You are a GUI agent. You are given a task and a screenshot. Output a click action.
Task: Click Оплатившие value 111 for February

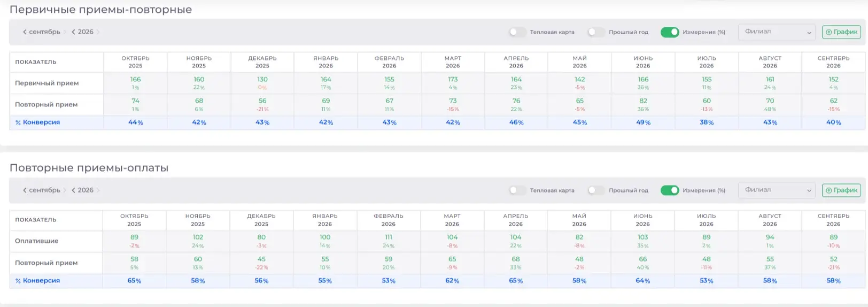[x=389, y=237]
